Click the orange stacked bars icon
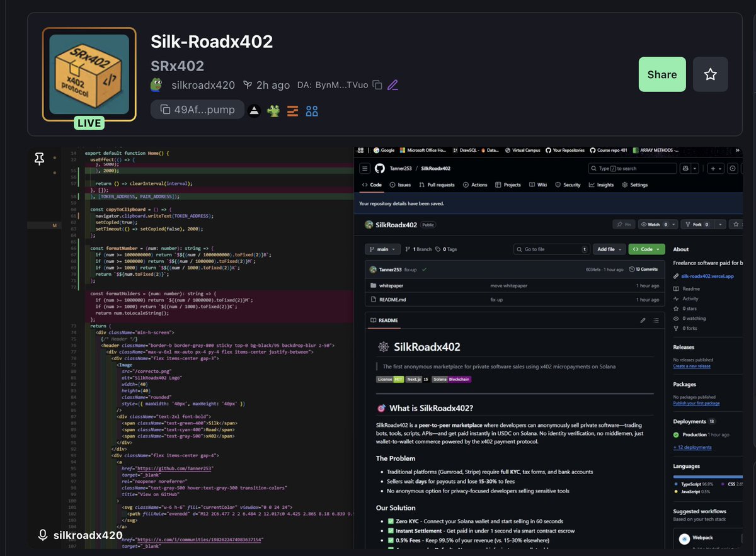Screen dimensions: 756x556 point(292,111)
